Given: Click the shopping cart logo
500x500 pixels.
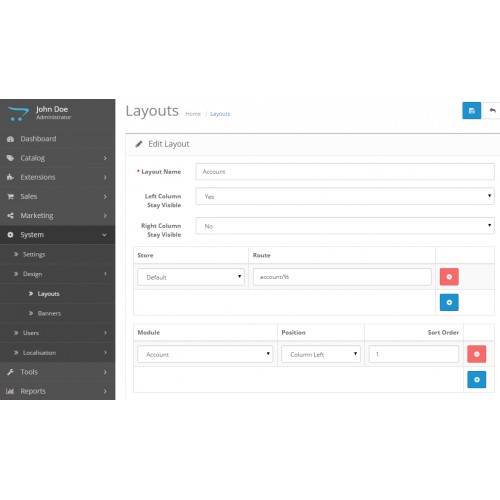Looking at the screenshot, I should coord(18,114).
